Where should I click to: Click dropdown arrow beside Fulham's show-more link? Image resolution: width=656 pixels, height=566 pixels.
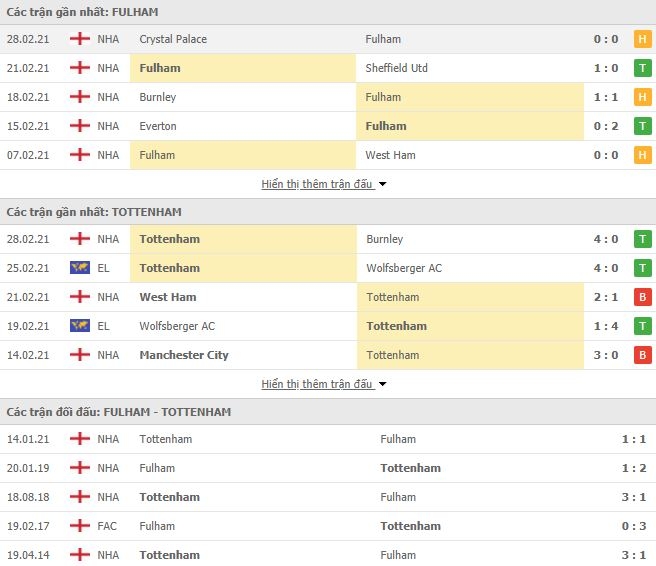pos(382,184)
